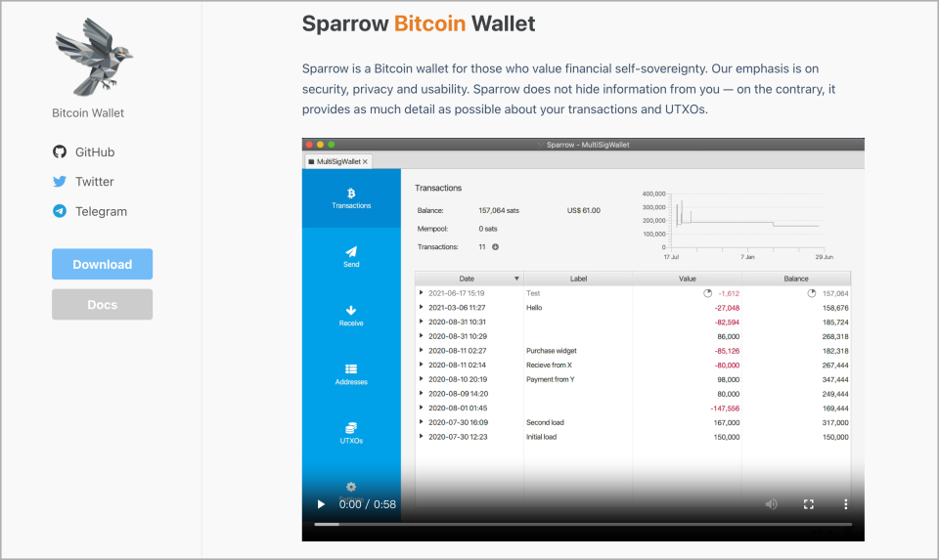Expand the 2020-08-11 02:14 transaction row
Viewport: 939px width, 560px height.
tap(421, 365)
